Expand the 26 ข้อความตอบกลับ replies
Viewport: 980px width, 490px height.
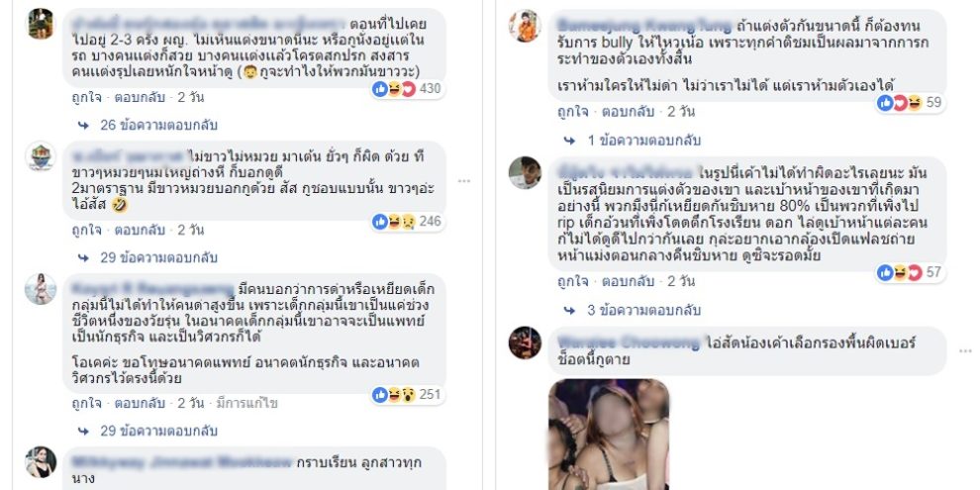tap(147, 125)
